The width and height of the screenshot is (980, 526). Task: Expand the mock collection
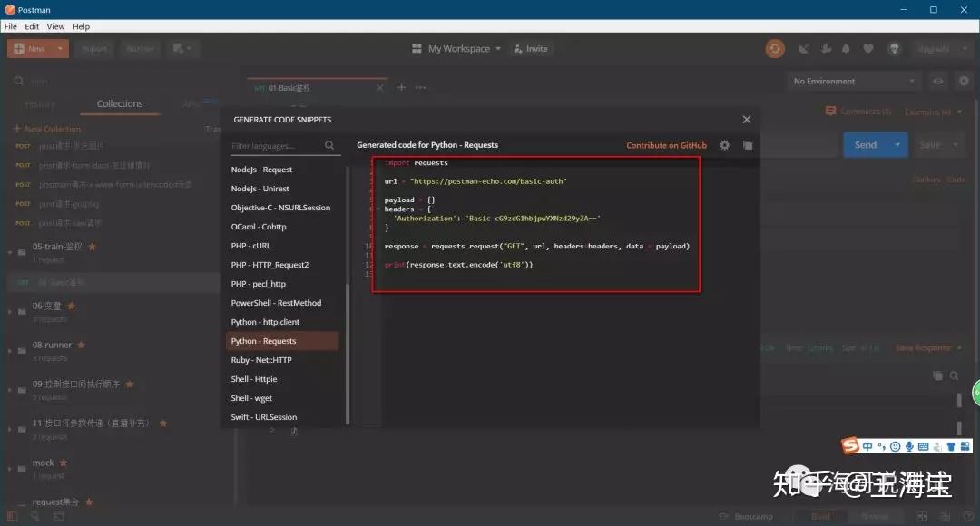10,469
